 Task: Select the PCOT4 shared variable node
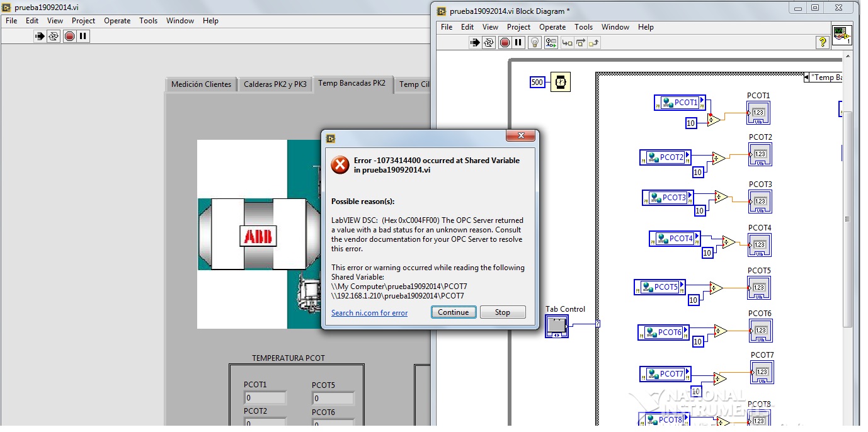tap(675, 239)
